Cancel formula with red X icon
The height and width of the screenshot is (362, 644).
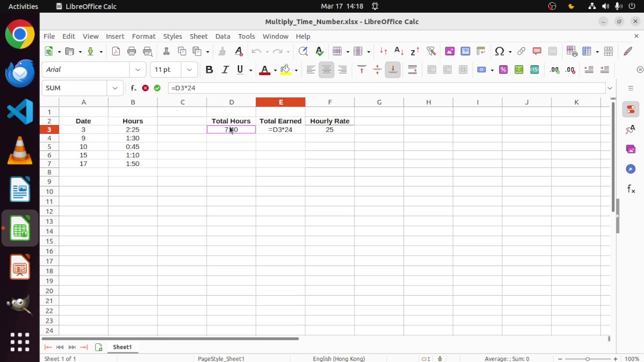[x=145, y=88]
